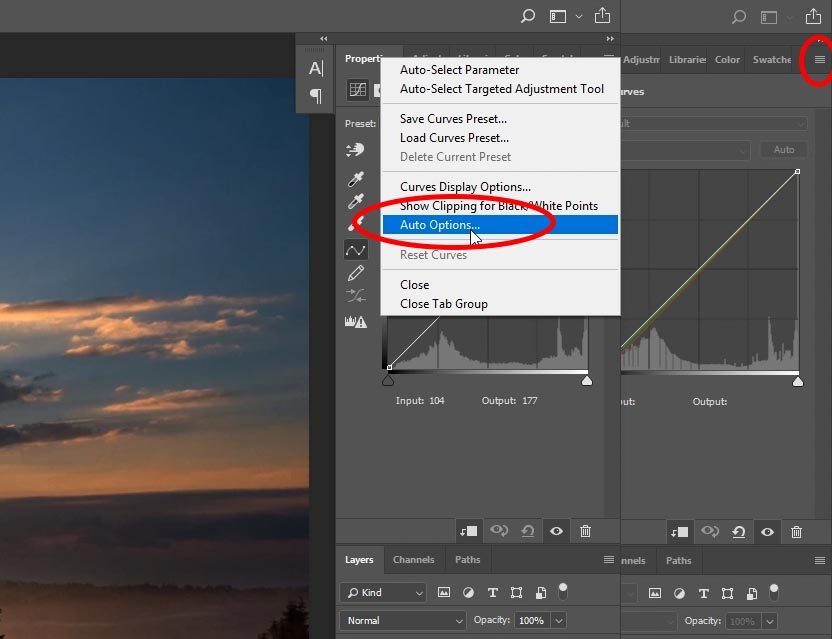Toggle type layer filter beside Kind dropdown
This screenshot has width=832, height=639.
(x=492, y=593)
